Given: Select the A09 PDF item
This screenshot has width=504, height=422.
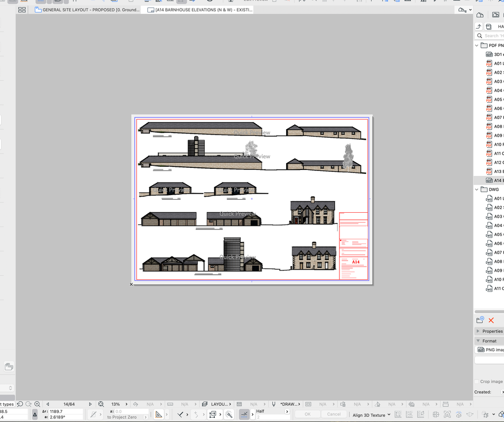Looking at the screenshot, I should tap(494, 136).
